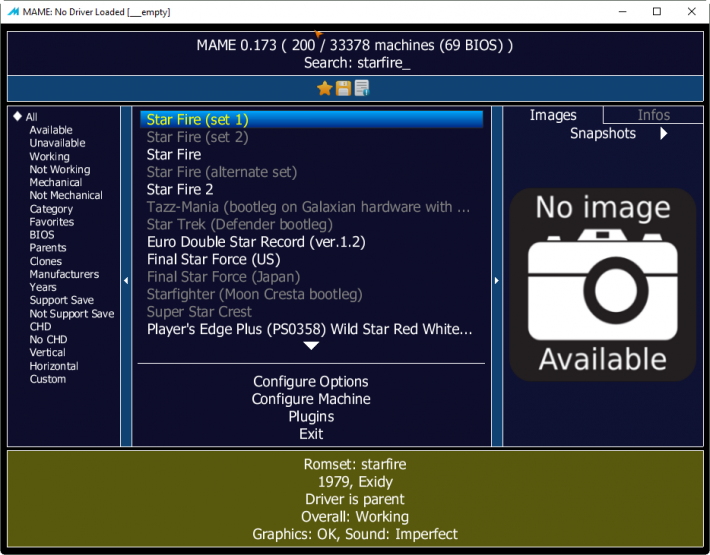Click the document info toolbar icon
The image size is (710, 555).
click(362, 88)
